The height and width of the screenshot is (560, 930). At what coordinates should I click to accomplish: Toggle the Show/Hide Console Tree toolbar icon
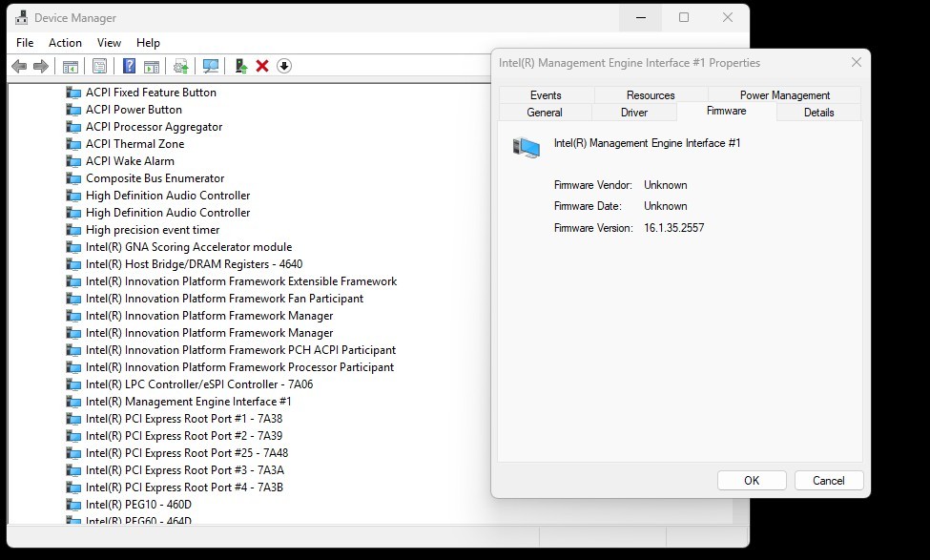pos(71,66)
